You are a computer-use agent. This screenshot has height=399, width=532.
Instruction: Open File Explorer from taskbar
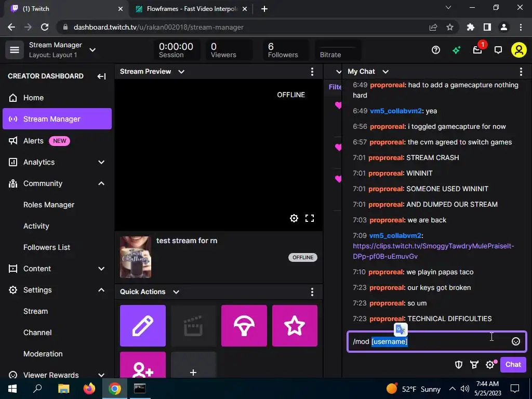coord(63,389)
